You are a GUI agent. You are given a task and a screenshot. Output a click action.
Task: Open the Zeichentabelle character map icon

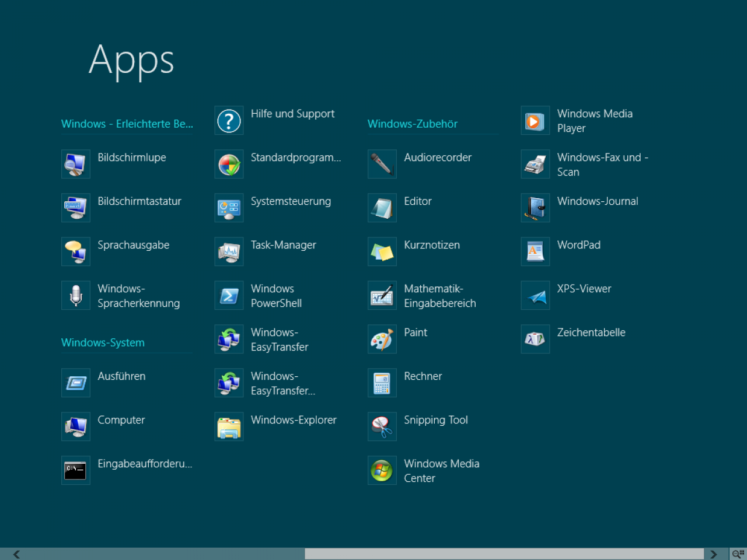[535, 339]
